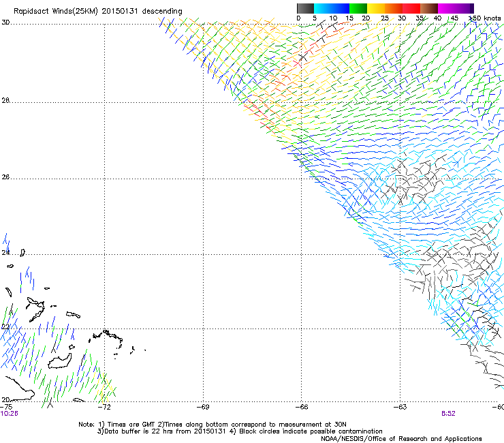
Task: Click the longitude label -66
Action: 302,407
